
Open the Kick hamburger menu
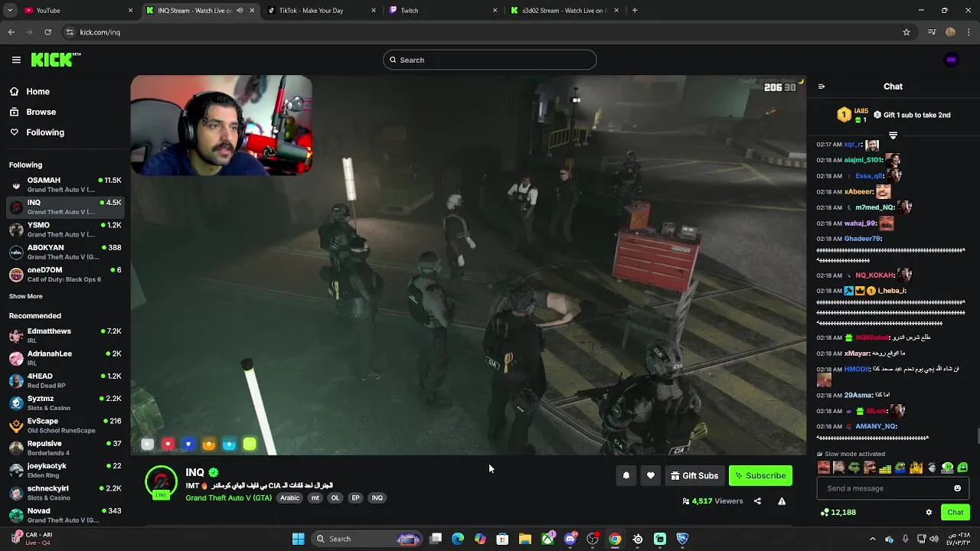coord(16,60)
